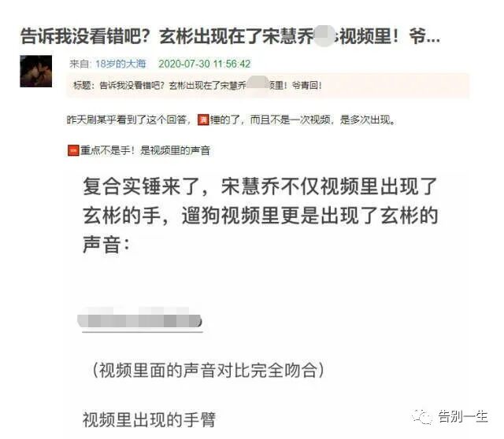Click the post title beginning 告诉我没看错吧

[x=230, y=35]
